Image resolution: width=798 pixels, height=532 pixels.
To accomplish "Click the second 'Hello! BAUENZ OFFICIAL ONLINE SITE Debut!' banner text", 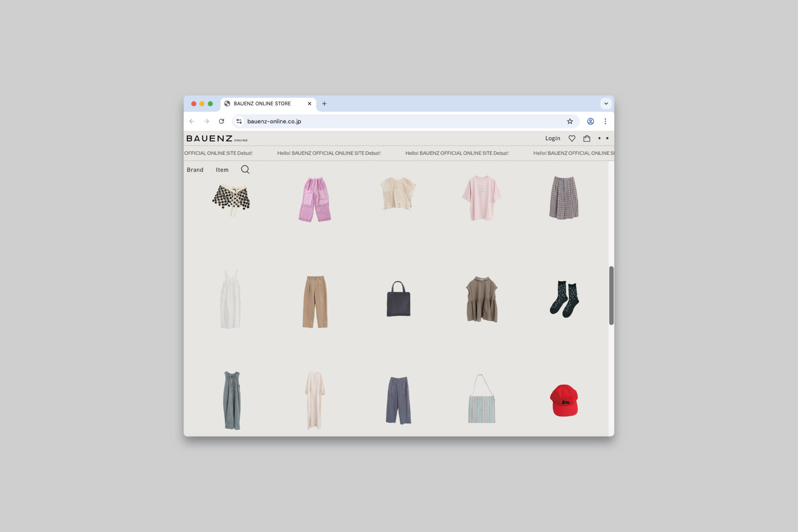I will point(457,153).
